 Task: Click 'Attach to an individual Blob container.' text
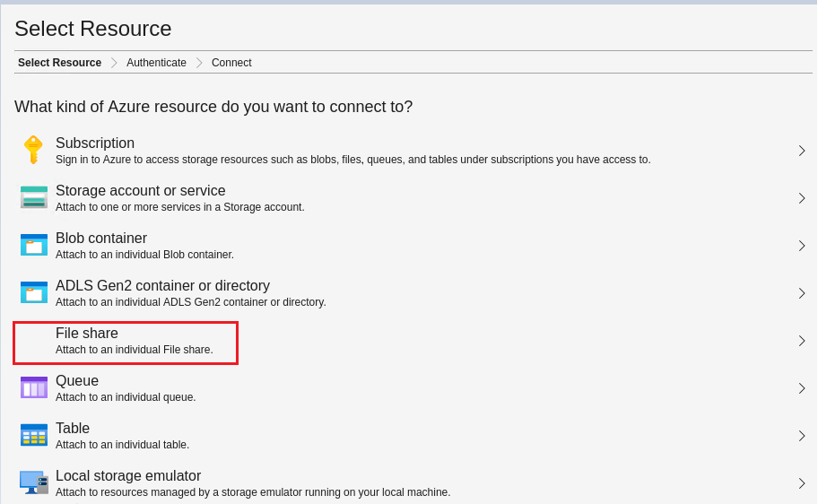click(144, 255)
